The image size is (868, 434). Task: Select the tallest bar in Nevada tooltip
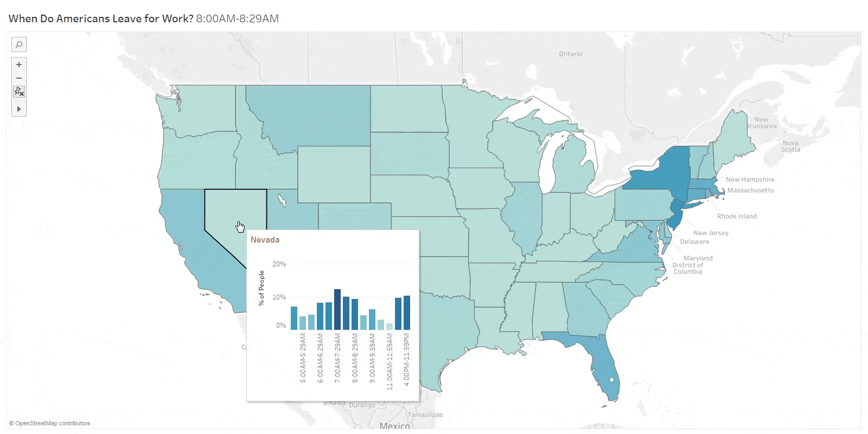(337, 310)
